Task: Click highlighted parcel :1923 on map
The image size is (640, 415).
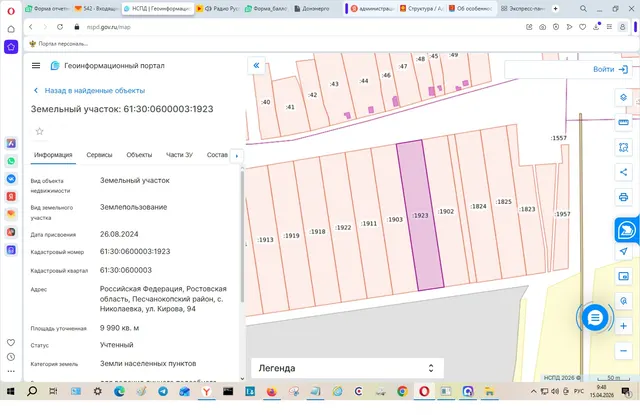Action: pos(420,215)
